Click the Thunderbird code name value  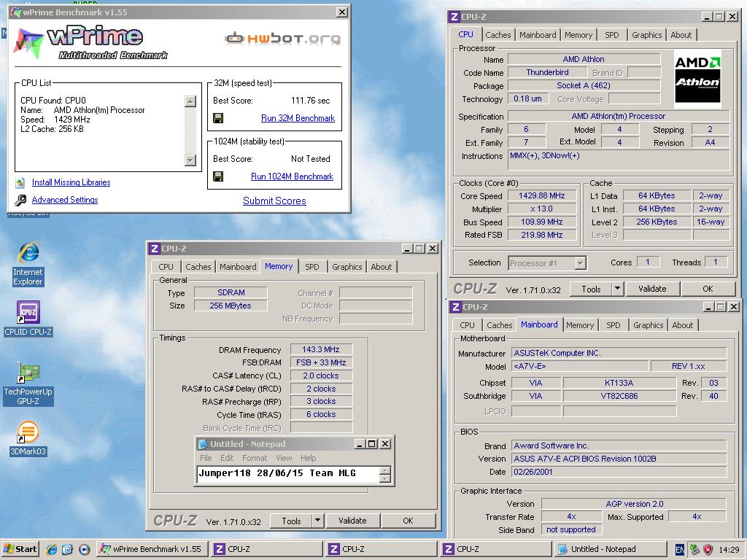point(547,72)
